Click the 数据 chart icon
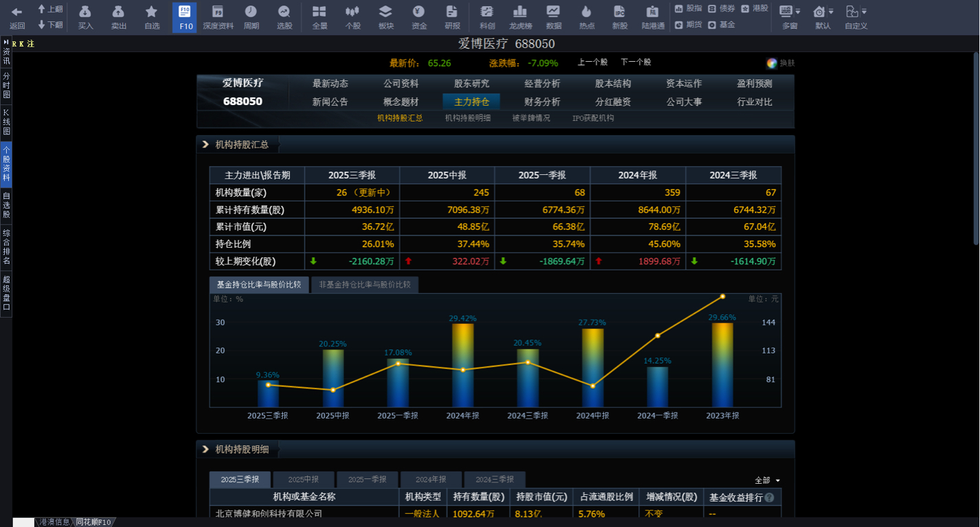The image size is (980, 527). (554, 12)
